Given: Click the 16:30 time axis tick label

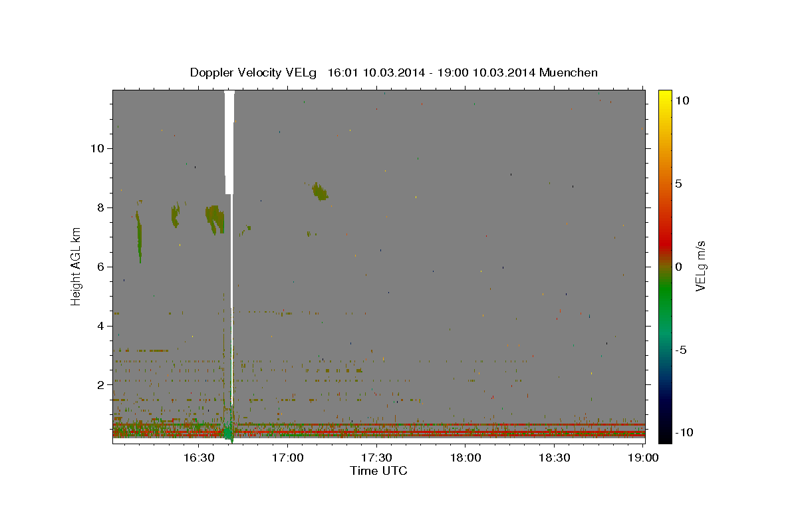Looking at the screenshot, I should 198,458.
